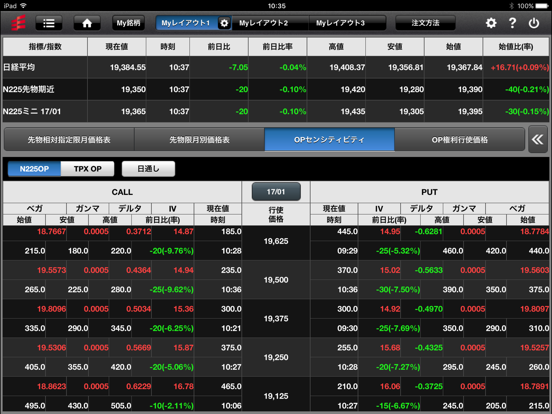Switch to Myレイアウト3 tab
Screen dimensions: 552x414
coord(340,23)
